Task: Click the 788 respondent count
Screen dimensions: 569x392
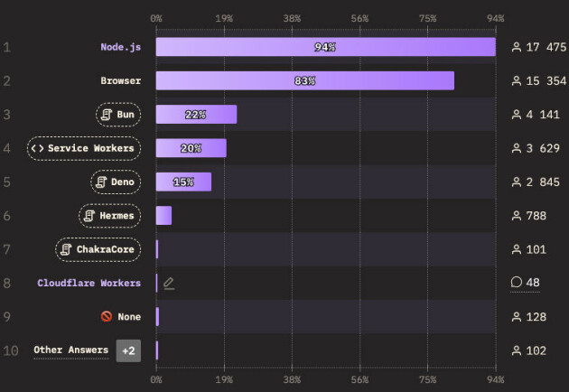Action: pyautogui.click(x=536, y=216)
